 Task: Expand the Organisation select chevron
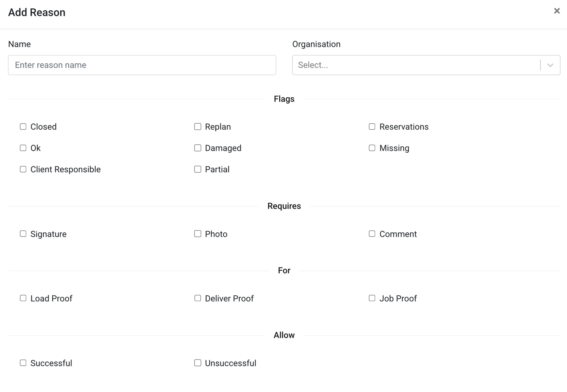click(550, 65)
